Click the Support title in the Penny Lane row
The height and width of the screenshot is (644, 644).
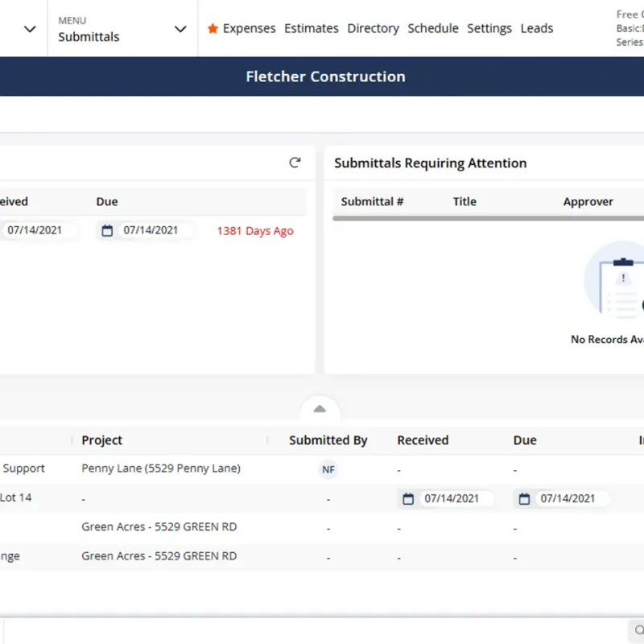(24, 469)
